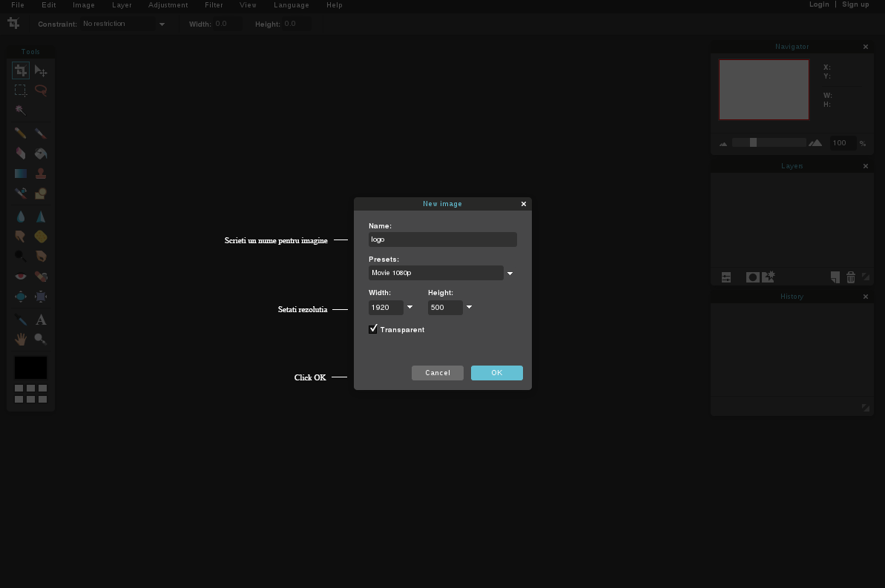Open the File menu
The width and height of the screenshot is (885, 588).
click(x=18, y=5)
